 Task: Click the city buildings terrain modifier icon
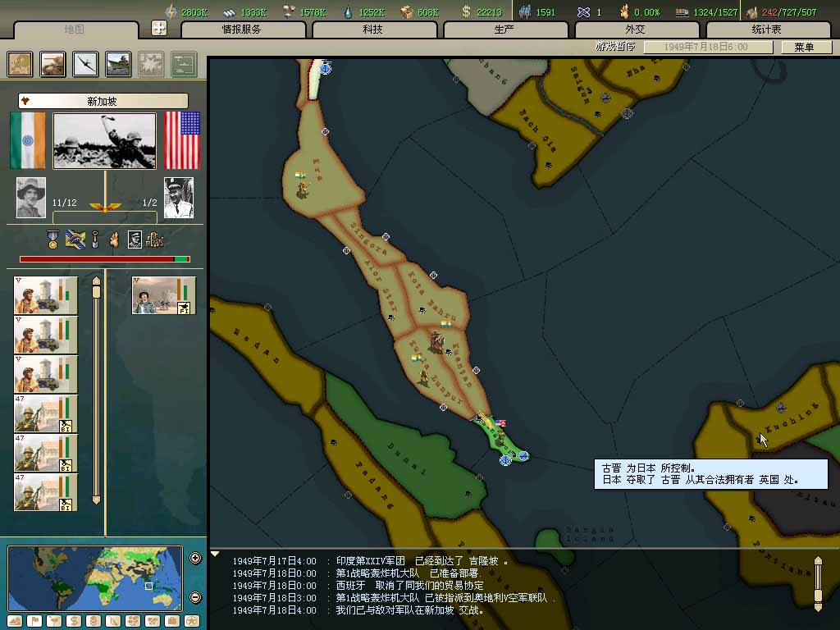click(154, 240)
